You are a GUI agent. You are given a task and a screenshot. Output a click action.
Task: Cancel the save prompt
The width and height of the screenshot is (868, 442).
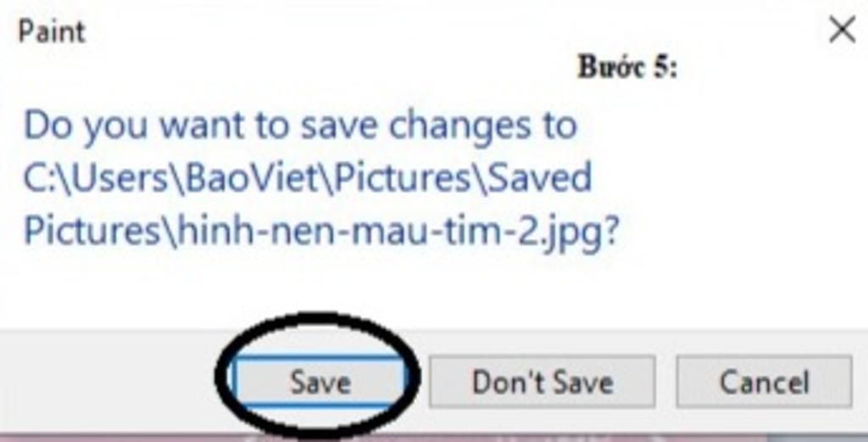pos(764,382)
